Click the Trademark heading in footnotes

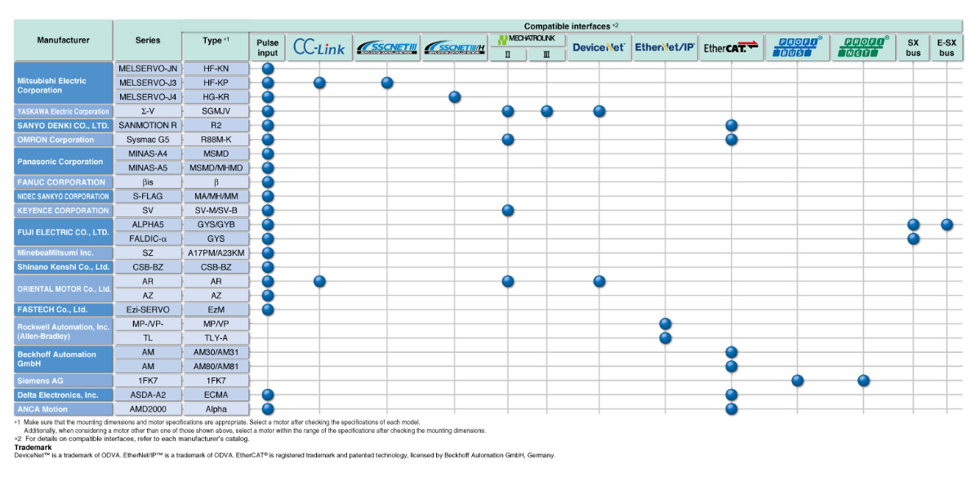pyautogui.click(x=33, y=447)
